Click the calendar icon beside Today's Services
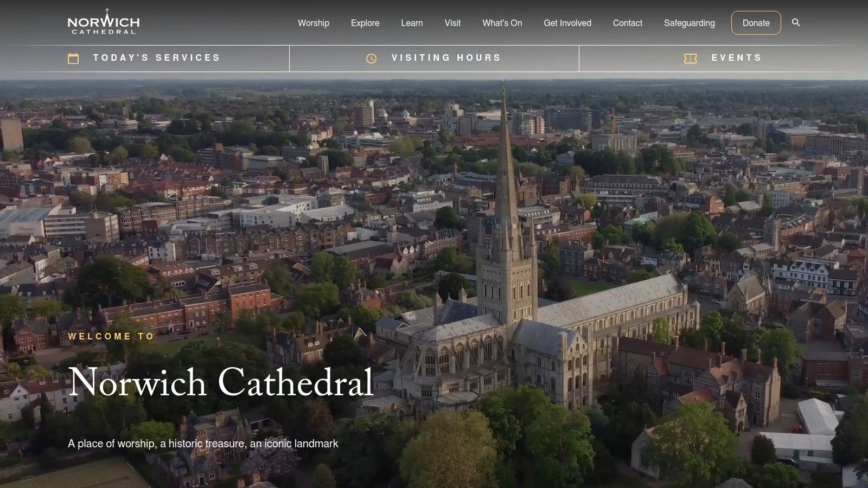The image size is (868, 488). 74,57
